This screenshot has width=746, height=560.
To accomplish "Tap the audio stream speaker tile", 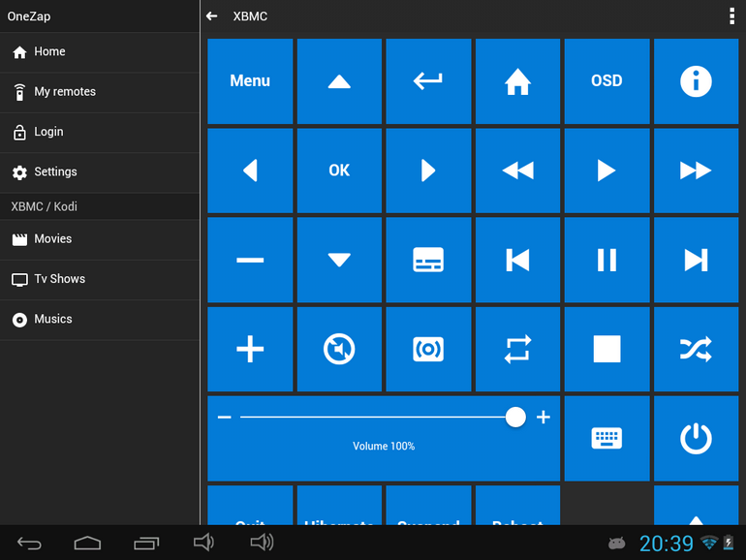I will pyautogui.click(x=428, y=349).
